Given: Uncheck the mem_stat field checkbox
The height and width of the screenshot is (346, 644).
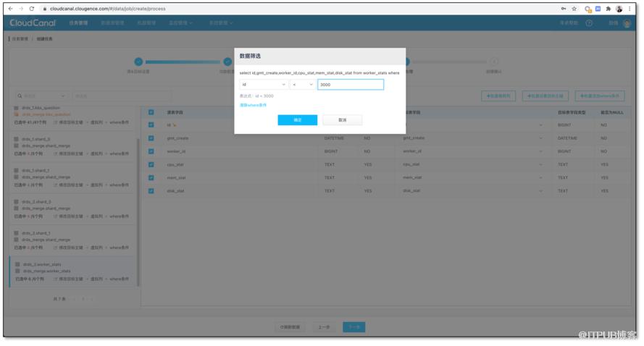Looking at the screenshot, I should pyautogui.click(x=151, y=178).
